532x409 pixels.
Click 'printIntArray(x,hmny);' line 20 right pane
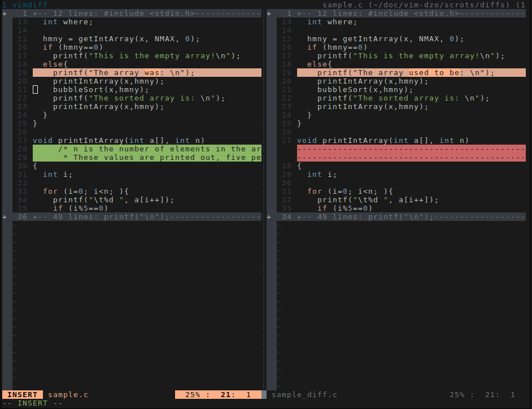373,81
